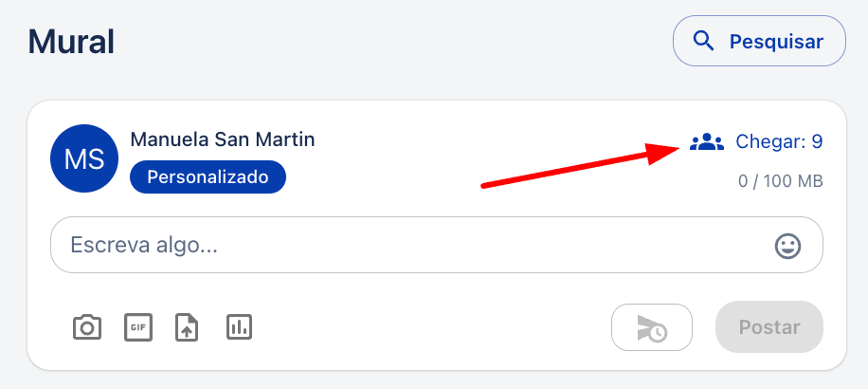The image size is (868, 389).
Task: Click the MS profile avatar
Action: 84,158
